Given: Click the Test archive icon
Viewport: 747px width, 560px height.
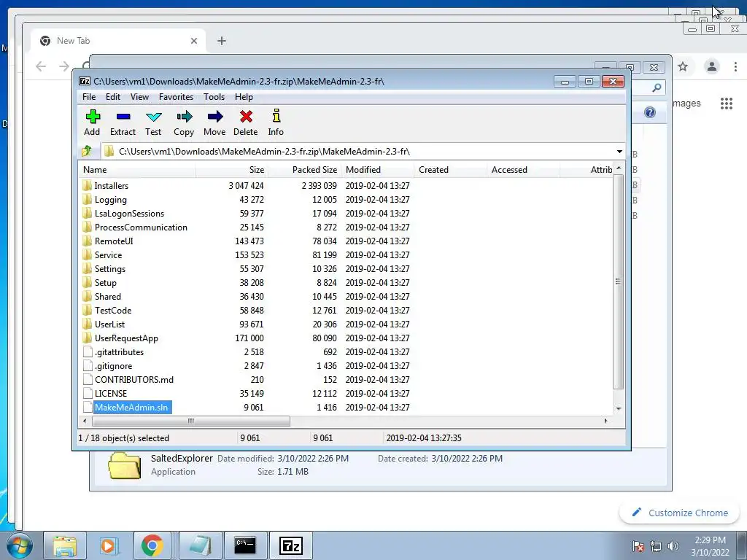Looking at the screenshot, I should tap(153, 117).
